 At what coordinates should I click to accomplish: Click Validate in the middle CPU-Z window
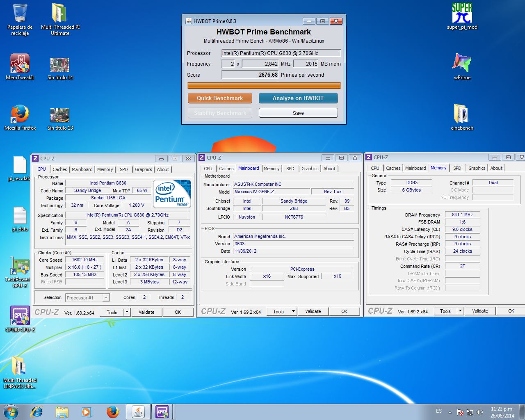(313, 311)
